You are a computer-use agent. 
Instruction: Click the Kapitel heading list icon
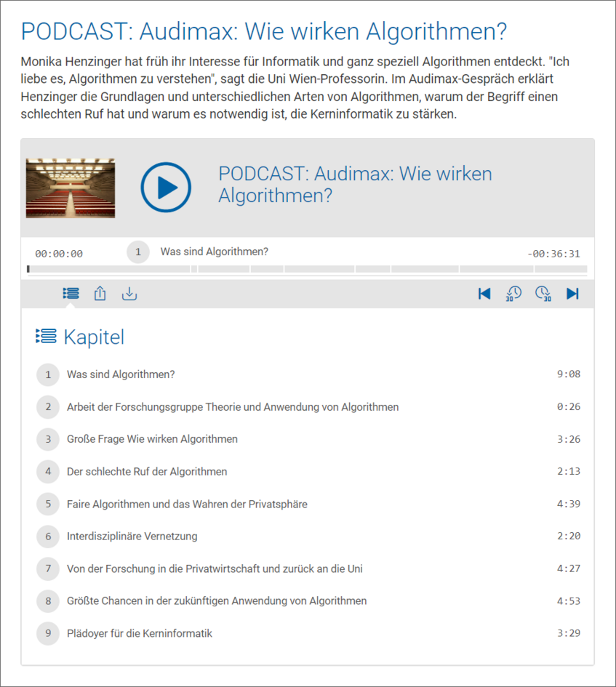coord(46,336)
